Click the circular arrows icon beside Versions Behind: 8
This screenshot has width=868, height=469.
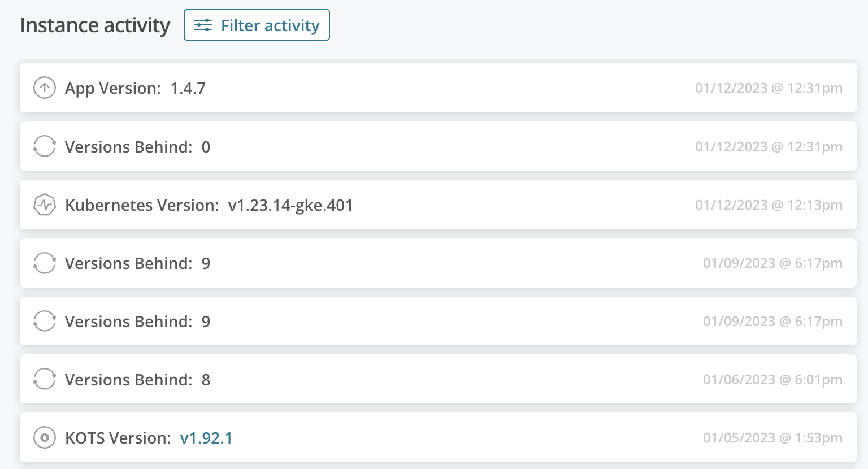(x=45, y=379)
